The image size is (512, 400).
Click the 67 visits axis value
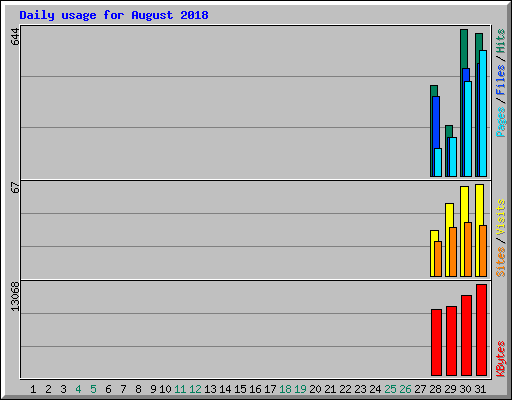click(15, 187)
